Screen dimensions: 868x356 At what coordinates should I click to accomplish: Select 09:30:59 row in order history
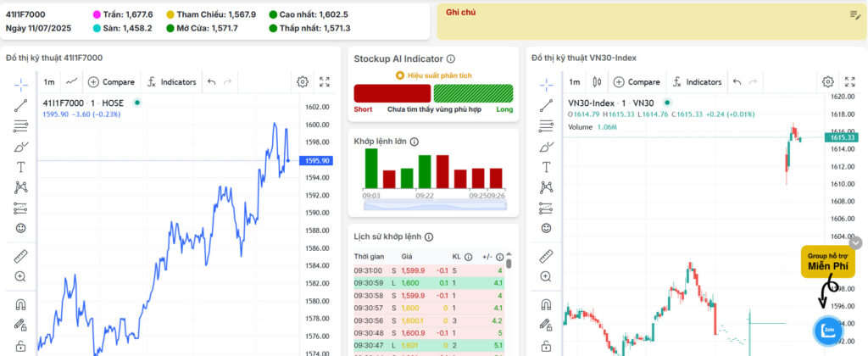(x=429, y=283)
